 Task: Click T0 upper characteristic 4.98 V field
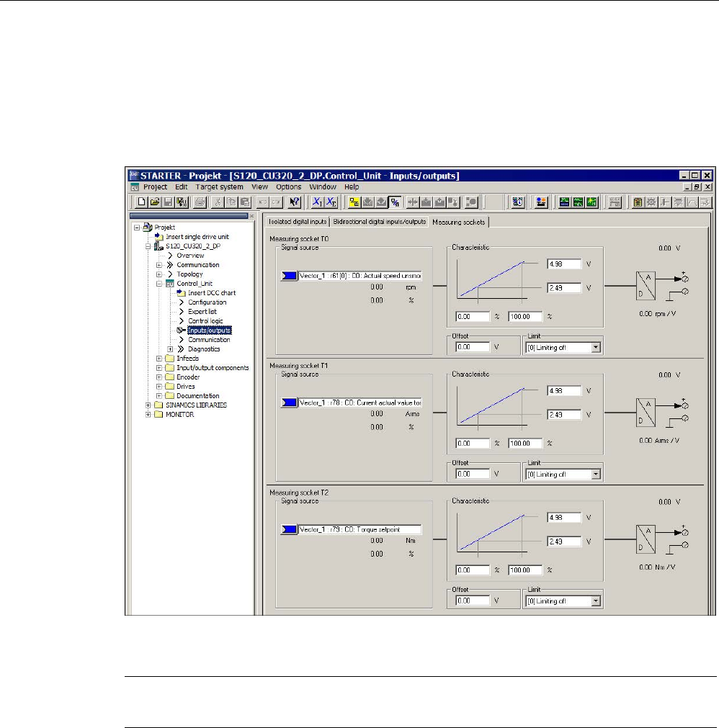click(x=564, y=264)
